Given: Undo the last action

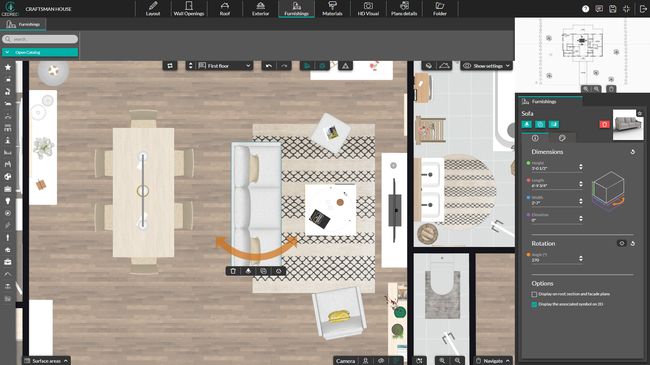Looking at the screenshot, I should point(269,66).
